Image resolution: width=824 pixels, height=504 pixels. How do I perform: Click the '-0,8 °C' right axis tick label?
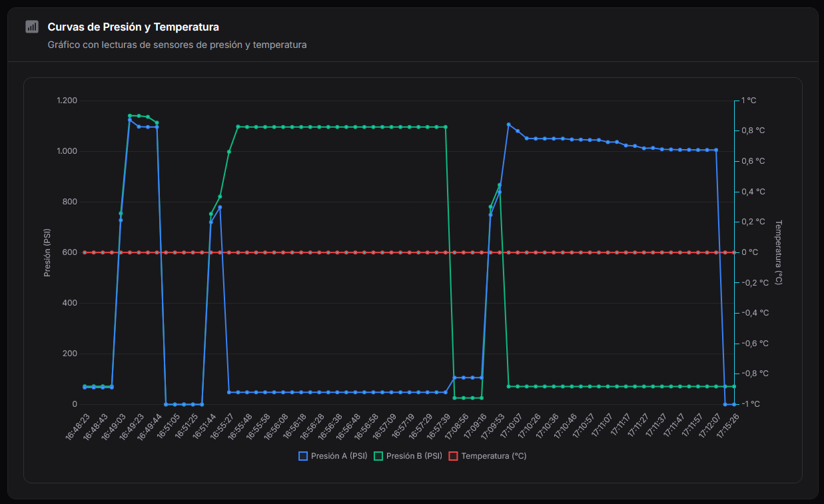click(754, 374)
